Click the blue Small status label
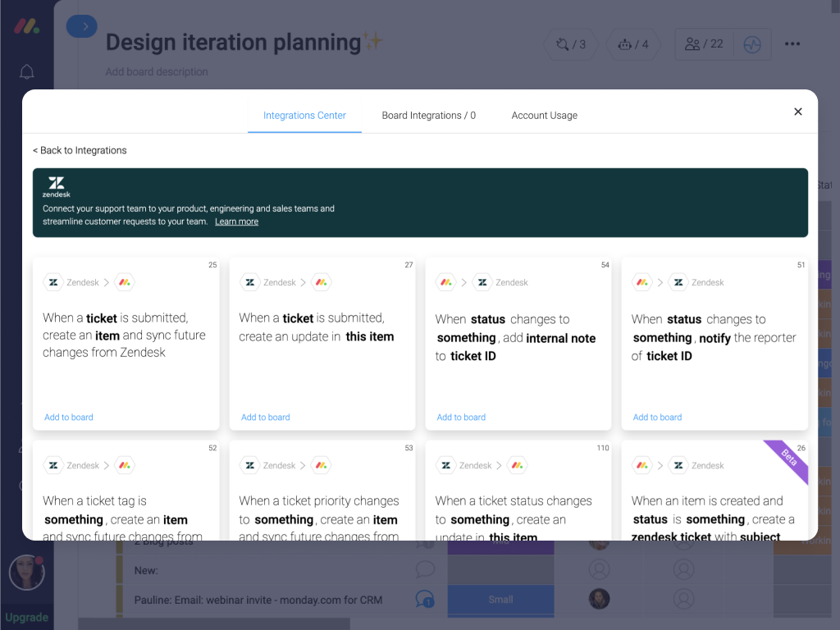 tap(500, 600)
